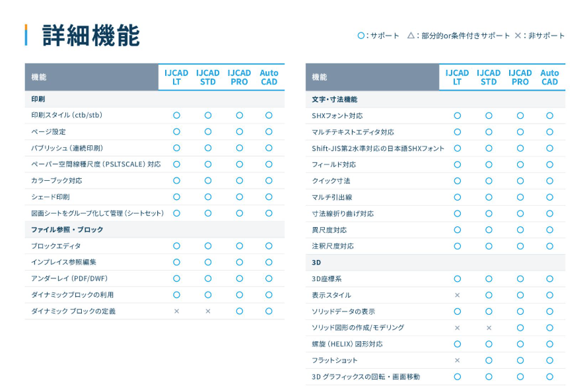Click the IJCAD LT column header in right table
587x392 pixels.
click(x=457, y=77)
